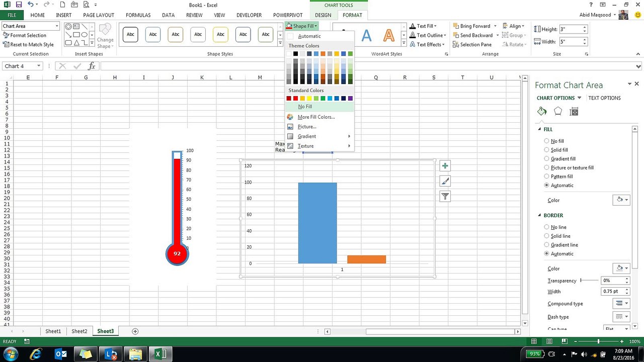Click the Save icon in quick access toolbar
The image size is (644, 362).
[x=19, y=5]
